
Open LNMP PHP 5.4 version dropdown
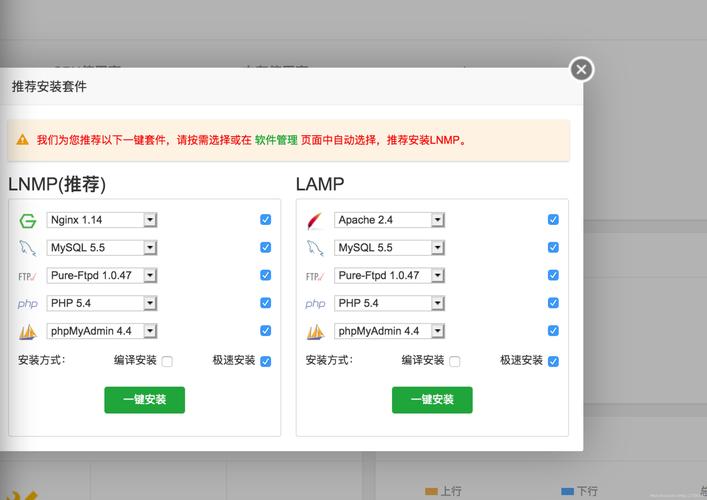pos(101,303)
